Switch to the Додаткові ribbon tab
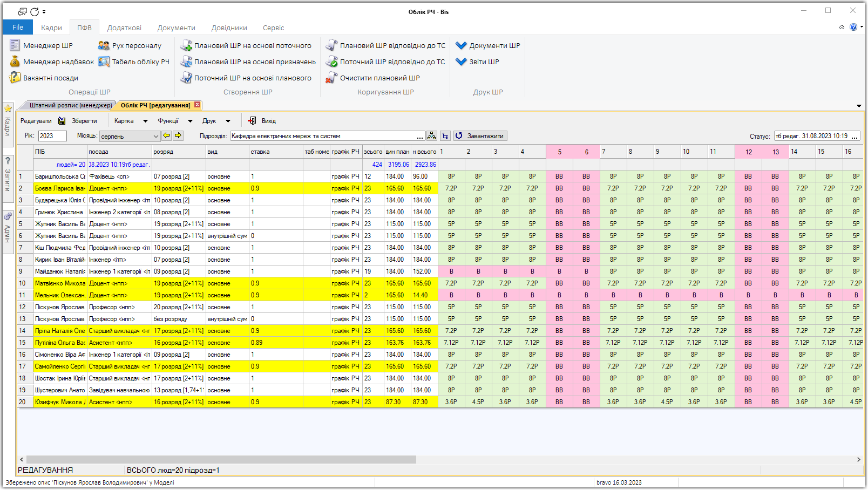The image size is (868, 490). click(x=124, y=28)
